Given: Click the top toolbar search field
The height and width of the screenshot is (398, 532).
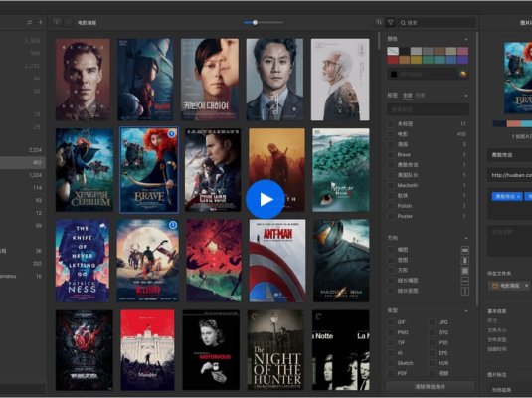Looking at the screenshot, I should tap(437, 23).
